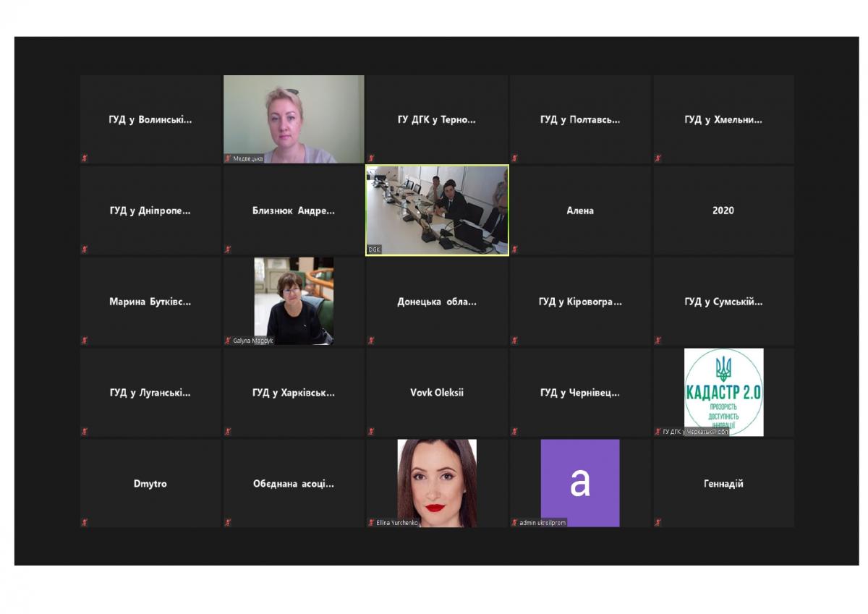This screenshot has height=614, width=868.
Task: Click muted mic icon beside Медвецька name
Action: (x=228, y=158)
